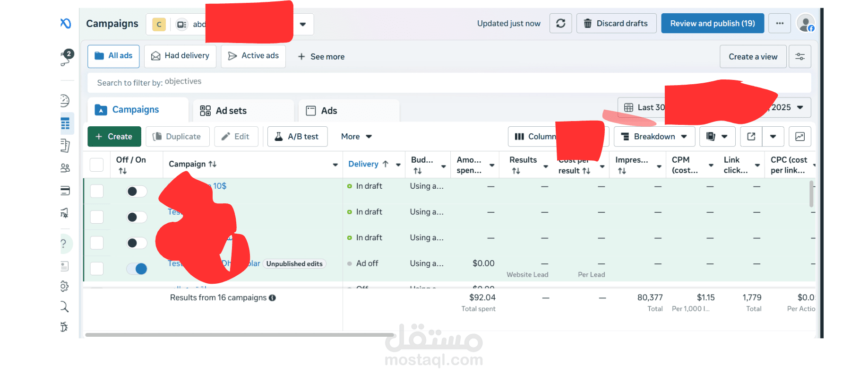The height and width of the screenshot is (376, 868).
Task: Click the bug report icon in sidebar
Action: 65,327
